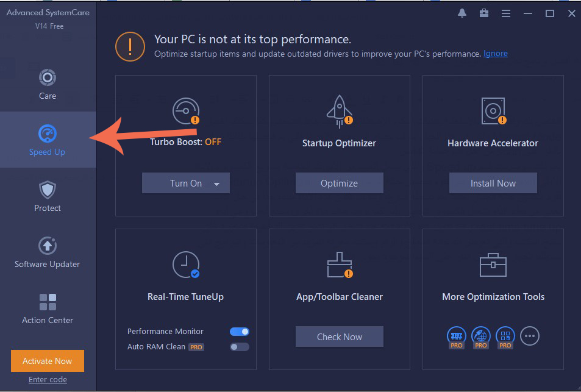Show more tools via ellipsis circle
The height and width of the screenshot is (392, 581).
[x=530, y=335]
